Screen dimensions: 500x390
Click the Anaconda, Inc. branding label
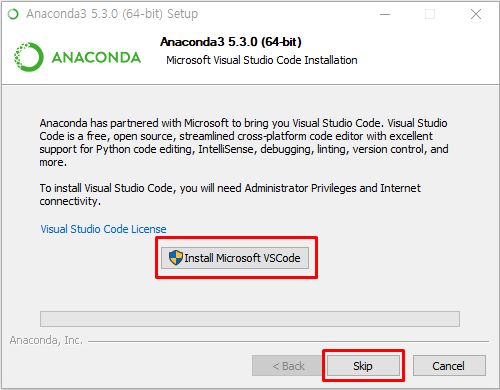tap(46, 340)
